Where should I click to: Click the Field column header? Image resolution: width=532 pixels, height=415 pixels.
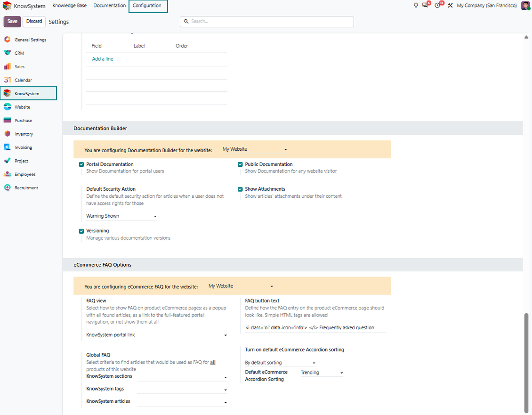tap(97, 46)
